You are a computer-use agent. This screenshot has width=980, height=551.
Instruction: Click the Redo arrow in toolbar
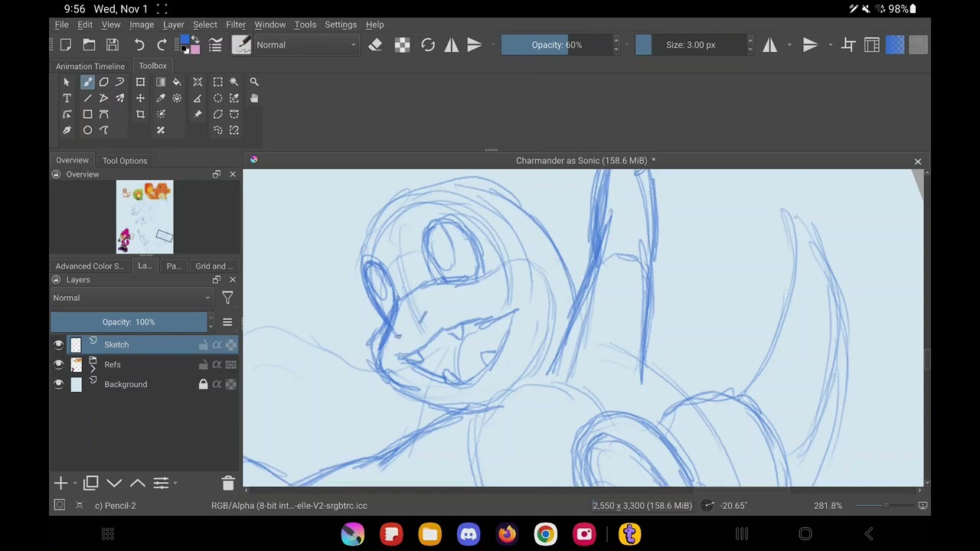162,45
